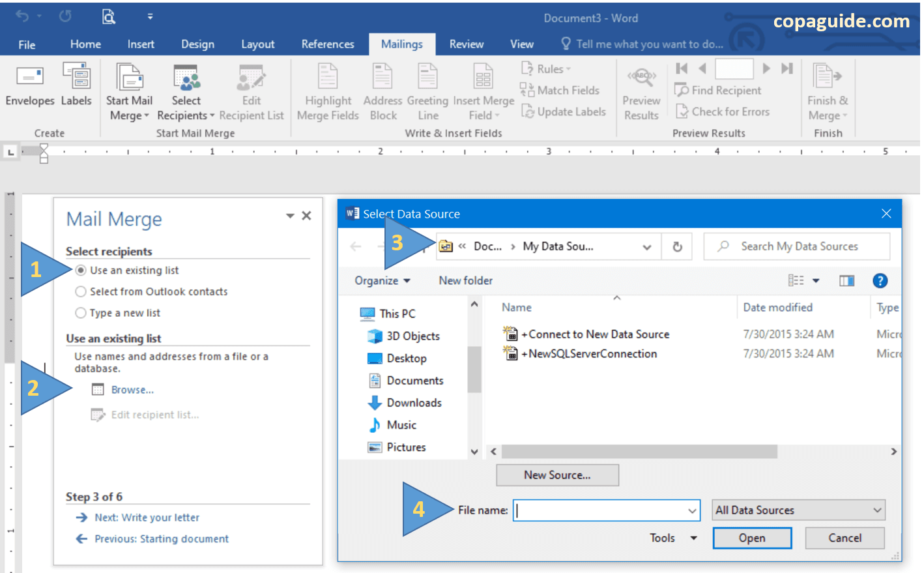The height and width of the screenshot is (573, 924).
Task: Click Print Preview quick access icon
Action: click(109, 16)
